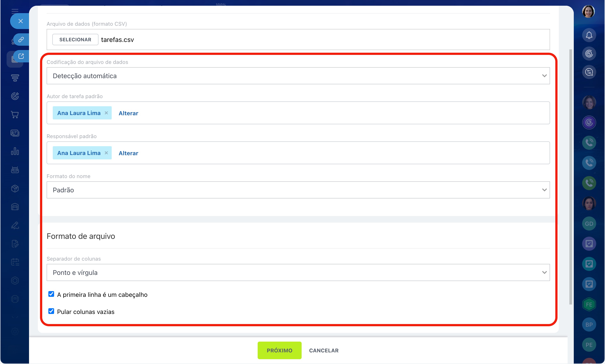
Task: Click the SELECIONAR file button
Action: coord(75,40)
